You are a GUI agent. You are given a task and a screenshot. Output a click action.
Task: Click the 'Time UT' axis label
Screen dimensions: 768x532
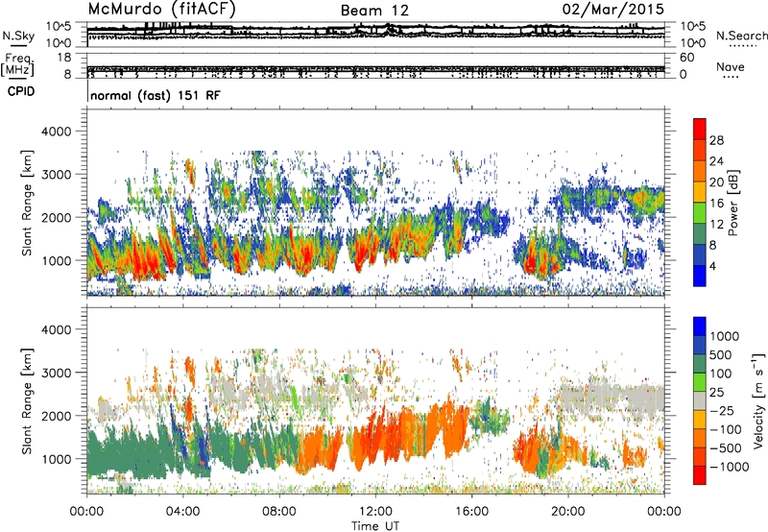coord(375,526)
